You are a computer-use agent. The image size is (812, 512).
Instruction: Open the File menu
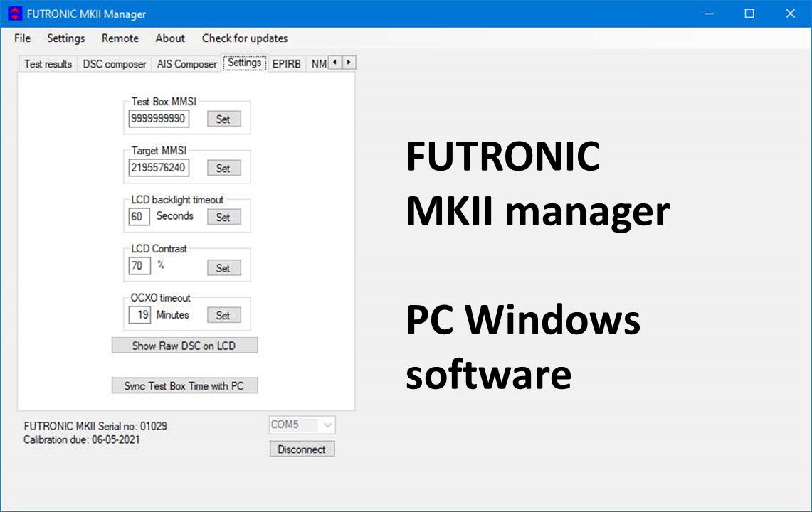(22, 38)
